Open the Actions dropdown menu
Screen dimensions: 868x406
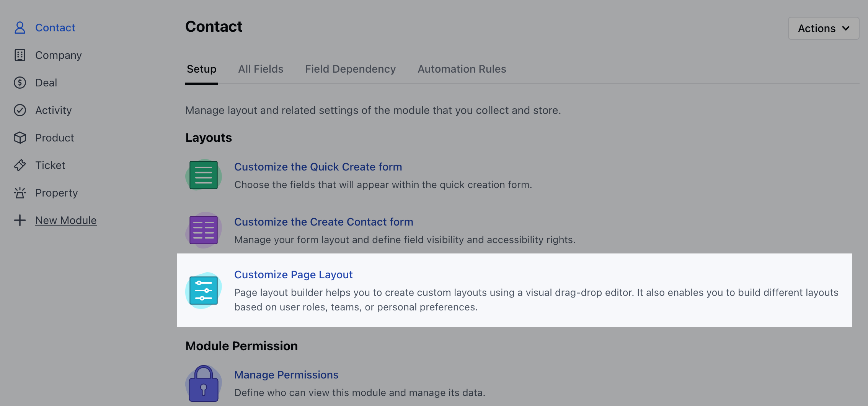pos(824,28)
